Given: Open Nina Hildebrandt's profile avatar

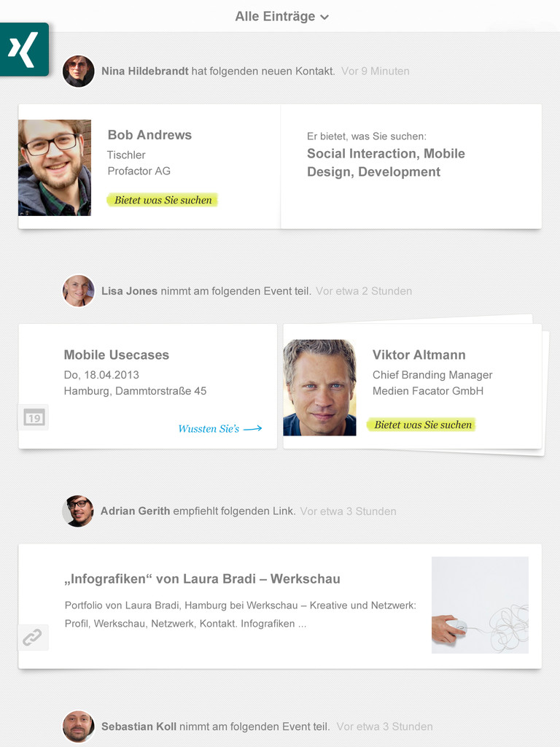Looking at the screenshot, I should [x=79, y=71].
